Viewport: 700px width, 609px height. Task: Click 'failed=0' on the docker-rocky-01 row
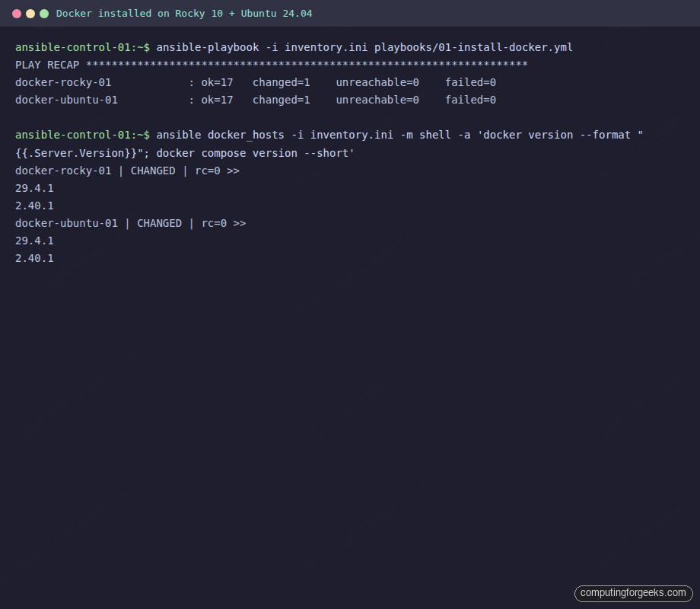pyautogui.click(x=470, y=82)
